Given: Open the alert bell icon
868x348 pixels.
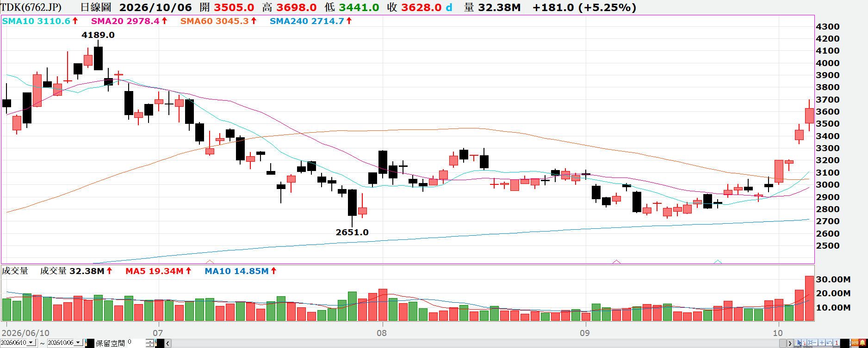Looking at the screenshot, I should coord(862,342).
